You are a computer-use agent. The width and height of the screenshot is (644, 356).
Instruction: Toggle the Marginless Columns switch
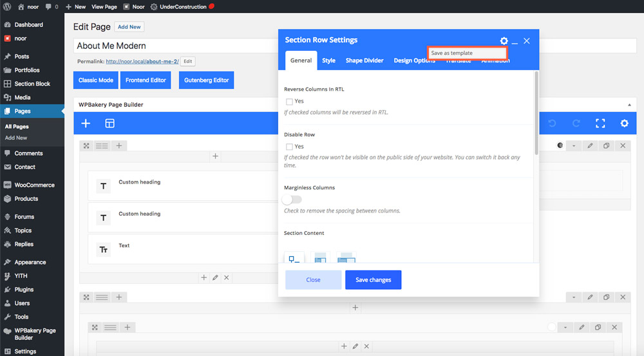point(292,200)
